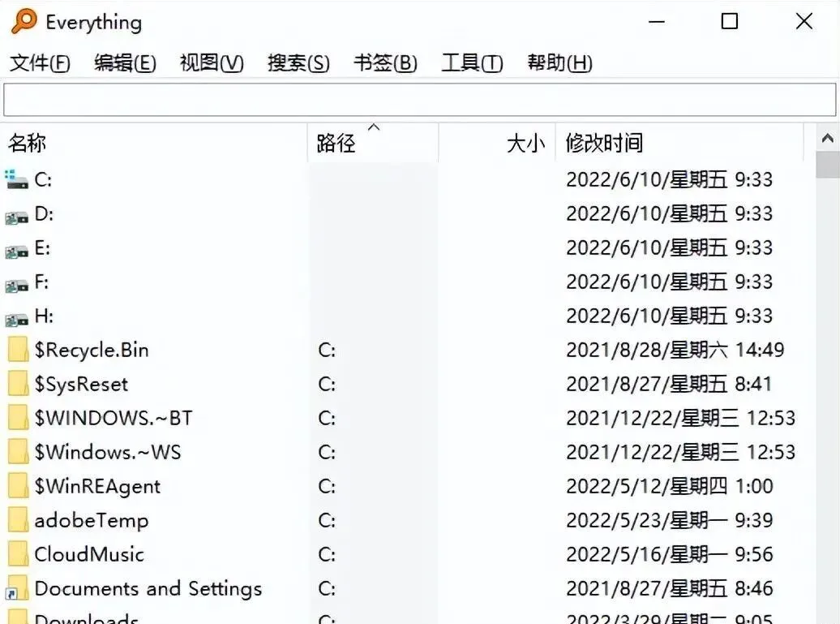The image size is (840, 624).
Task: Sort by the 修改时间 column header
Action: click(x=679, y=143)
